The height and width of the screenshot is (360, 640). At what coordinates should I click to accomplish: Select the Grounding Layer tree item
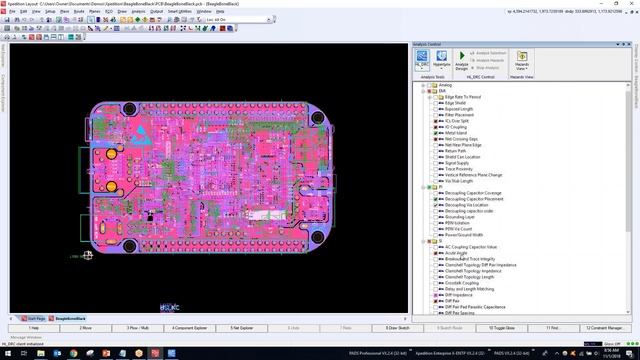(x=460, y=217)
